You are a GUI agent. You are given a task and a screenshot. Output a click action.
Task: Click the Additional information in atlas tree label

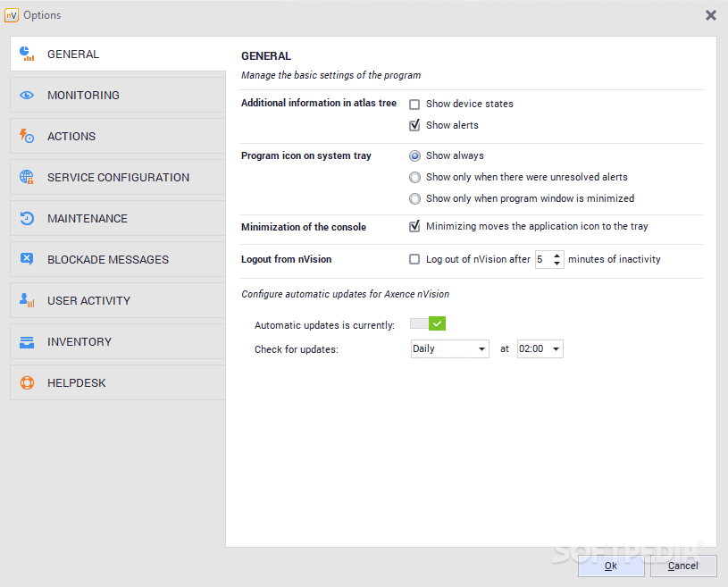coord(319,103)
